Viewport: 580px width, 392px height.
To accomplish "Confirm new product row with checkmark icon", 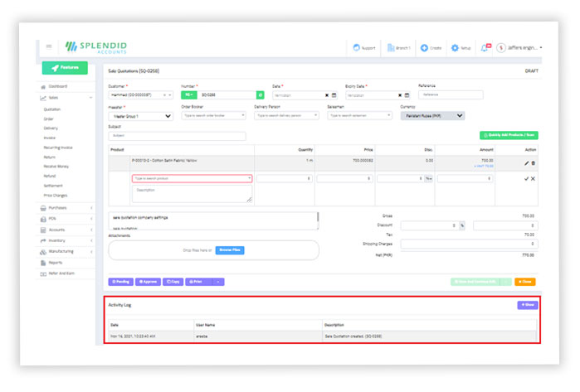I will [x=526, y=178].
